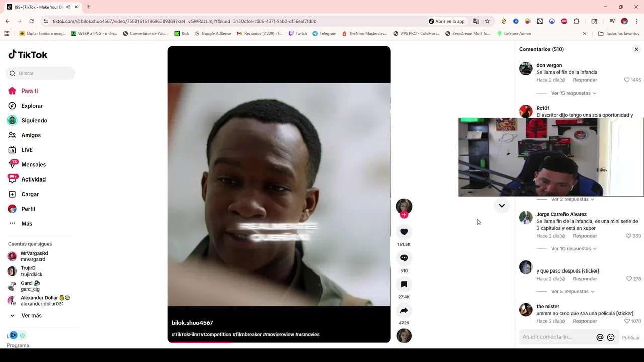
Task: Open comments via speech bubble icon
Action: coord(404,258)
